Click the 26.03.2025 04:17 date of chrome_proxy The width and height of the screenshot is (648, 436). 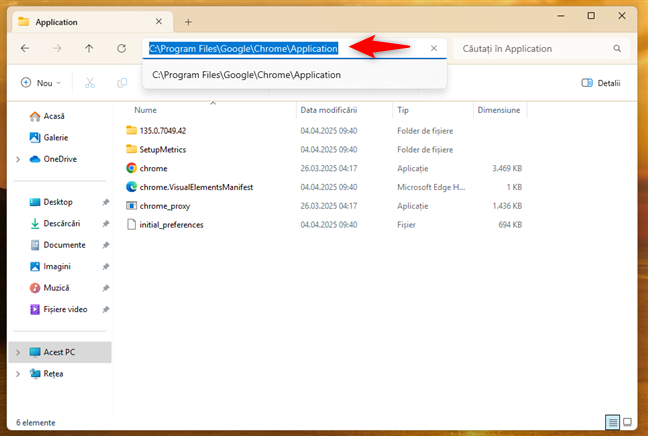tap(329, 206)
